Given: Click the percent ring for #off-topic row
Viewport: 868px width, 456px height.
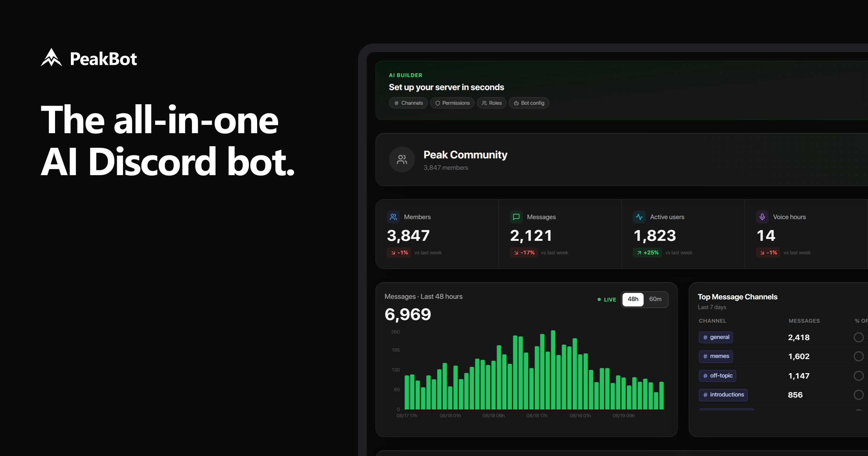Looking at the screenshot, I should (x=859, y=376).
